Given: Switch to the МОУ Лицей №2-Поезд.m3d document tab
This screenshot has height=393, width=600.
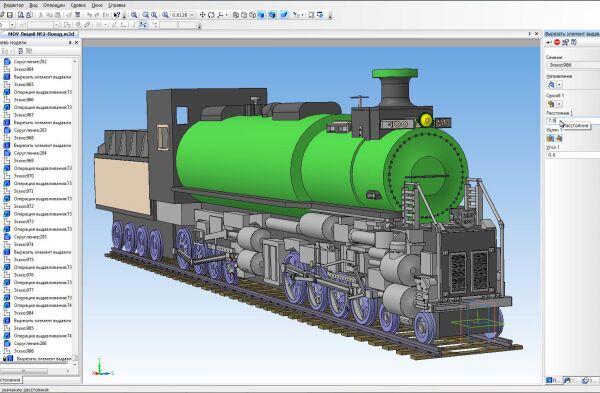Looking at the screenshot, I should 41,34.
